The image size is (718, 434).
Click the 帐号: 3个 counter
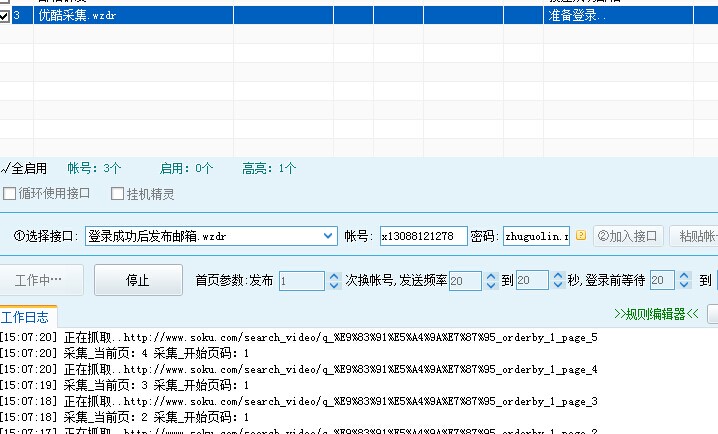point(94,168)
